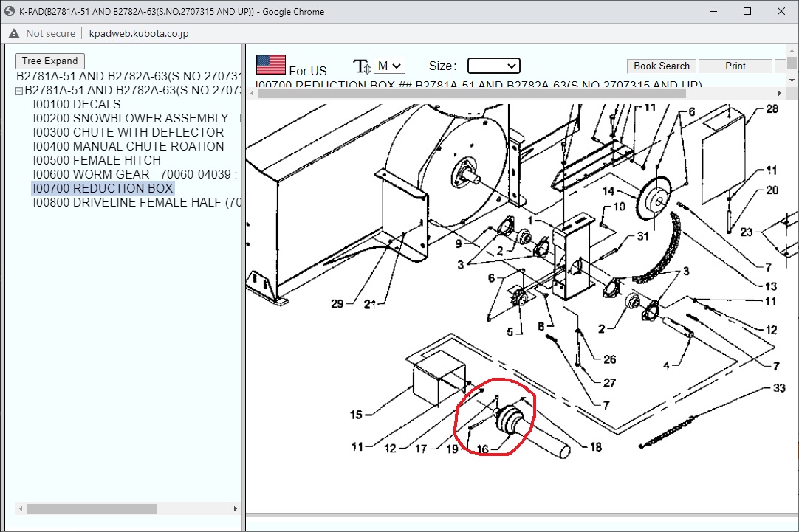Click part number 28 label in diagram
799x532 pixels.
pos(772,109)
